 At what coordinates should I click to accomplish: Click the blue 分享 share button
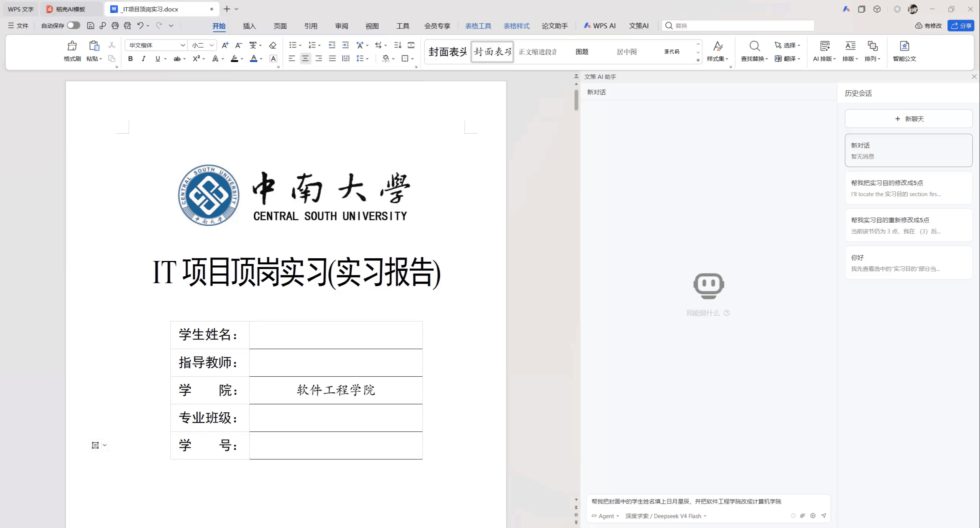(961, 26)
